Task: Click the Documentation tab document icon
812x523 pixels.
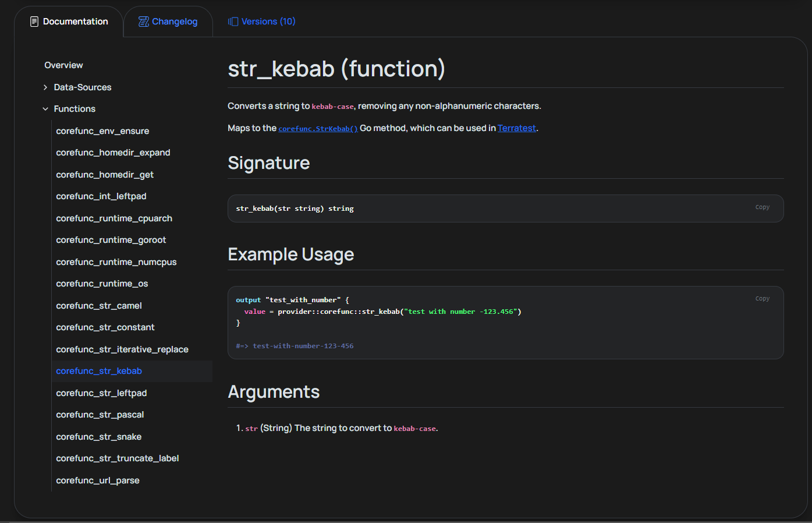Action: coord(34,22)
